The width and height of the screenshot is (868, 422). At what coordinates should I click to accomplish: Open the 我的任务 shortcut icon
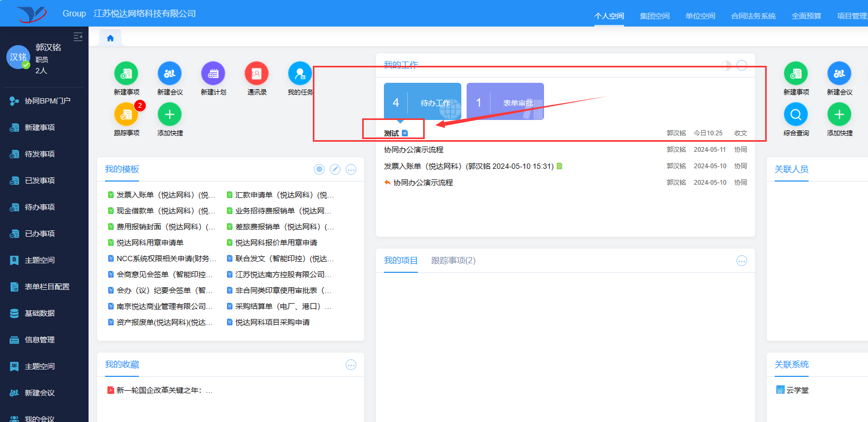coord(300,74)
